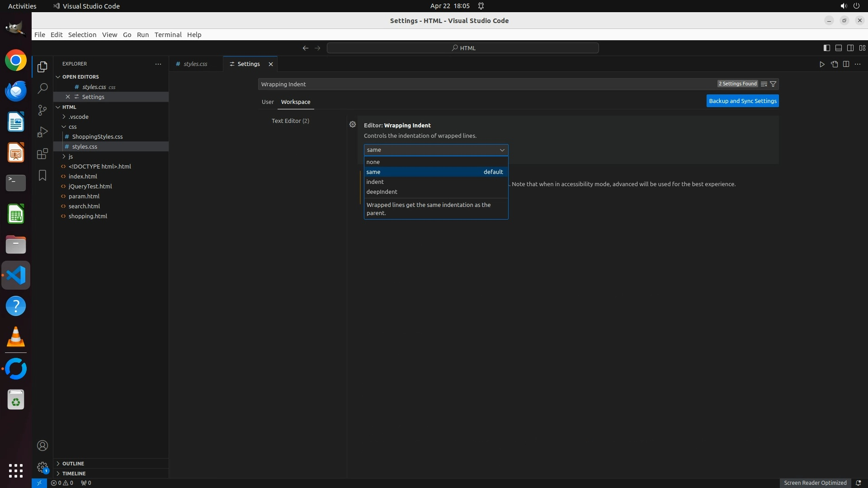Click the Wrapping Indent settings search field
Screen dimensions: 868x488
coord(486,84)
